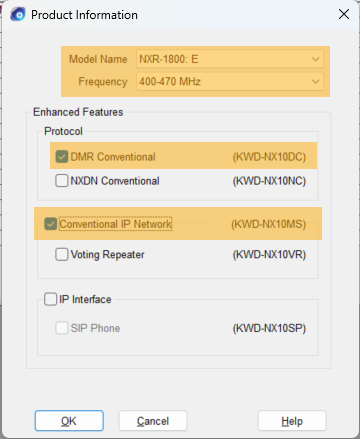The width and height of the screenshot is (360, 439).
Task: Click the Cancel button
Action: (153, 421)
